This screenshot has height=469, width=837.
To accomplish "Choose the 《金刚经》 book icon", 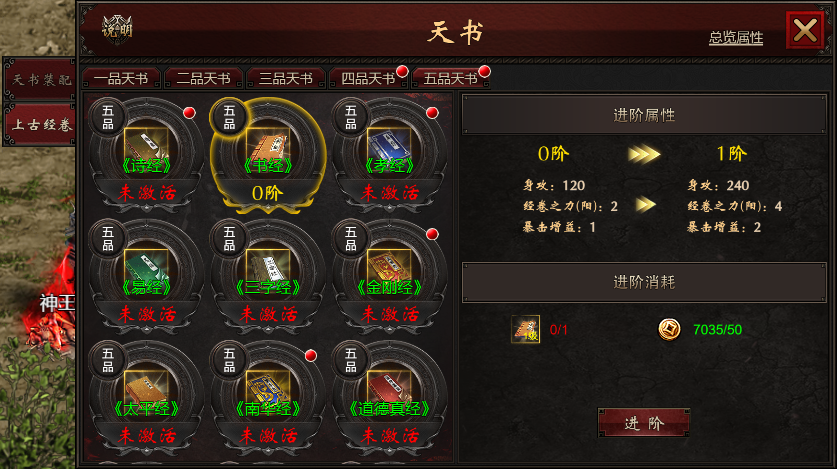I will 389,266.
